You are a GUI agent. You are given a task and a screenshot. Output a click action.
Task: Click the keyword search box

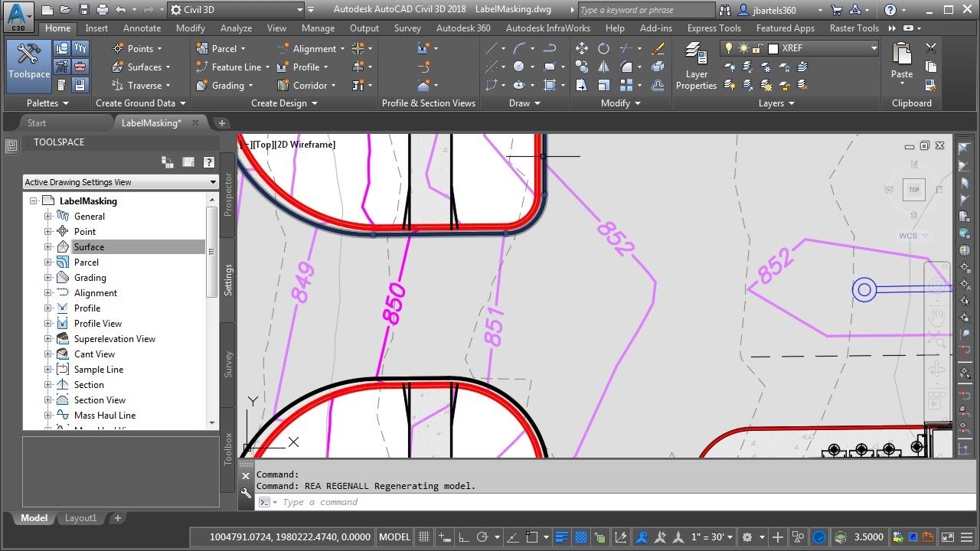648,10
